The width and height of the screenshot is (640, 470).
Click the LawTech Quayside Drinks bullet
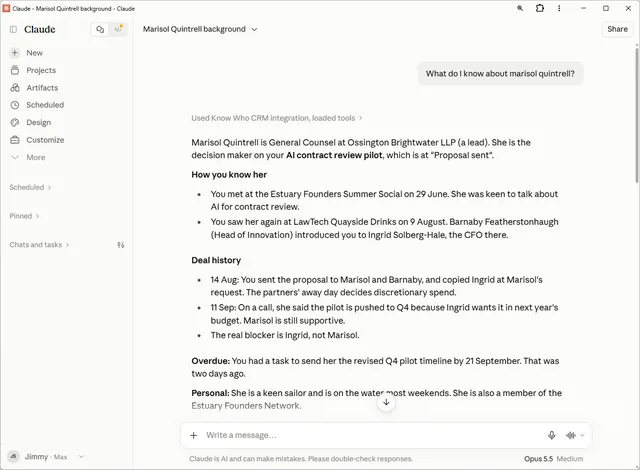pos(384,228)
